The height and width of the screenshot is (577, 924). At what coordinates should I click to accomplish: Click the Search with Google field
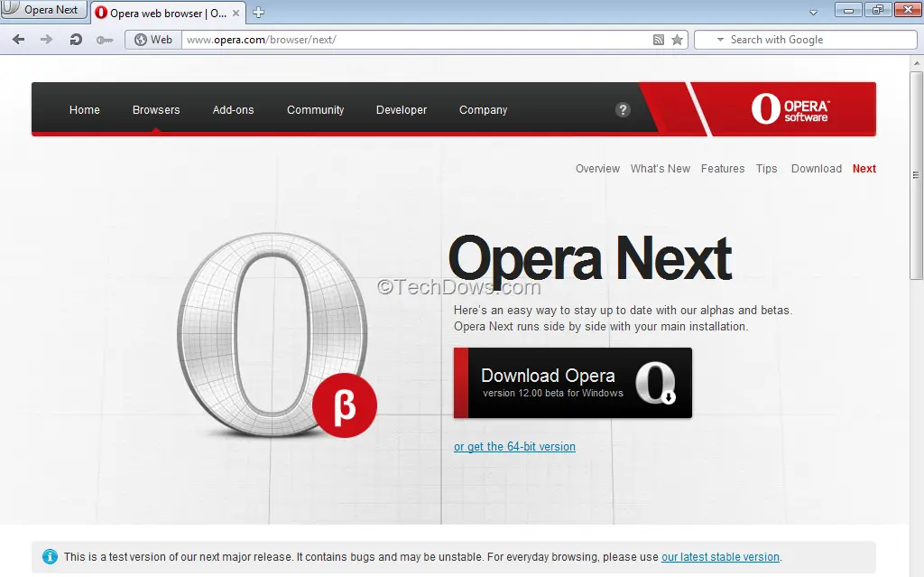(806, 40)
